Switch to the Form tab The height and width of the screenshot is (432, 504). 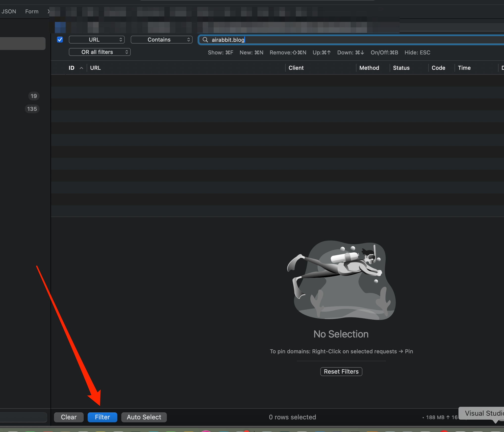(32, 11)
